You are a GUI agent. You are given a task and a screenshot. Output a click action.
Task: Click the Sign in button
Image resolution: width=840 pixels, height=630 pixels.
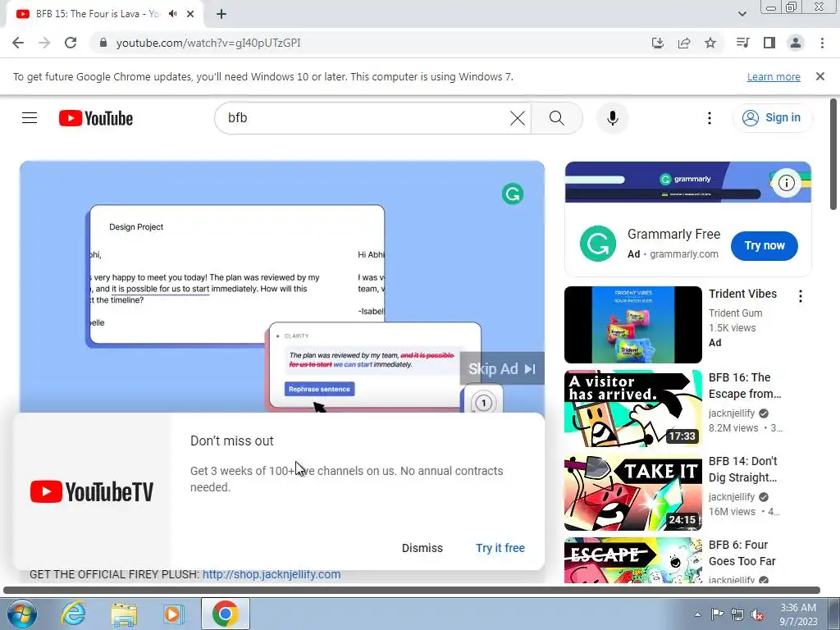(772, 118)
